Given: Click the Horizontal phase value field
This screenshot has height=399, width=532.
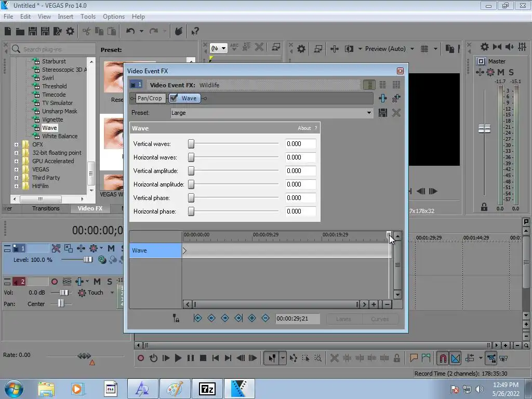Looking at the screenshot, I should click(301, 211).
